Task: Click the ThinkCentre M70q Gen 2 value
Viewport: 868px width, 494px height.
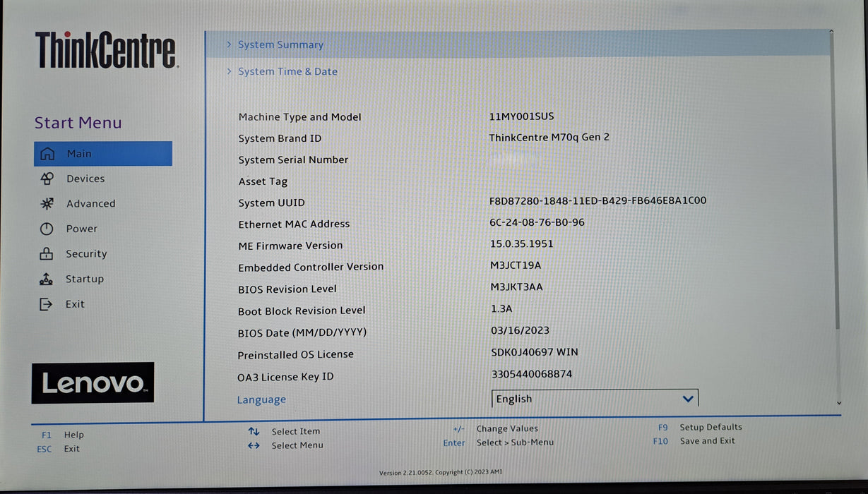Action: point(549,138)
